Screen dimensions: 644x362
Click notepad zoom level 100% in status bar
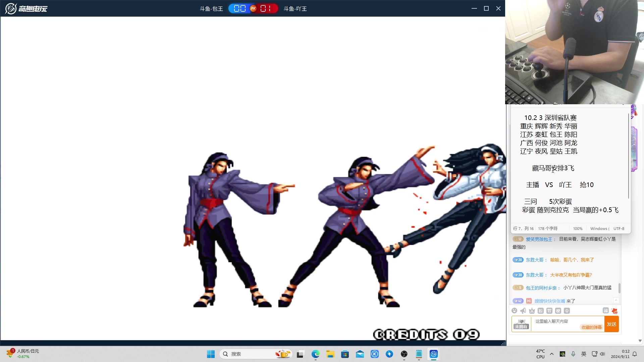pos(578,229)
